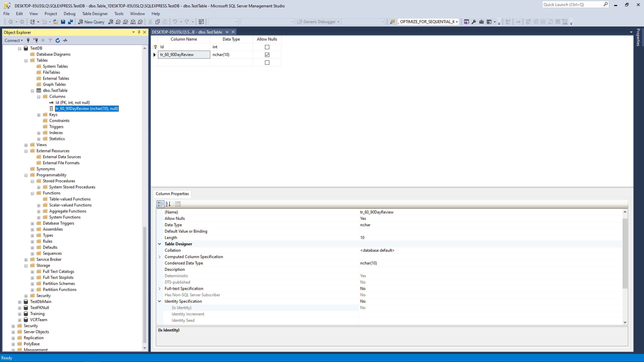The height and width of the screenshot is (362, 644).
Task: Click the New Query toolbar button
Action: [91, 22]
